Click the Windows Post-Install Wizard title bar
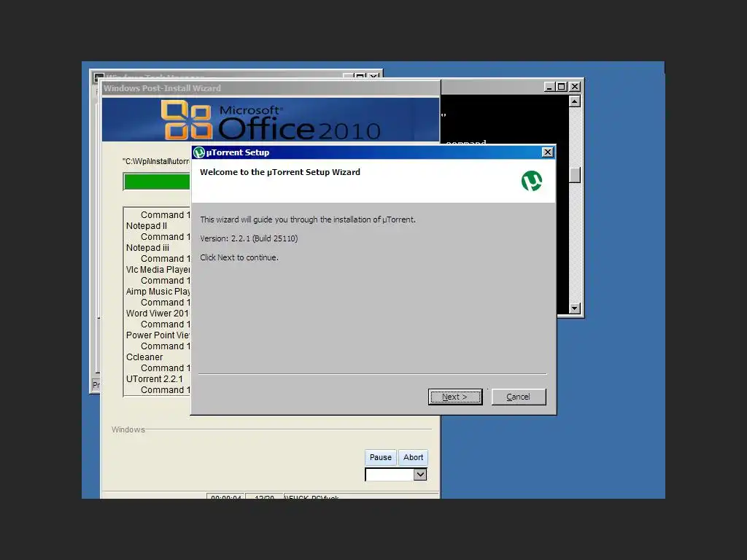747x560 pixels. click(271, 88)
